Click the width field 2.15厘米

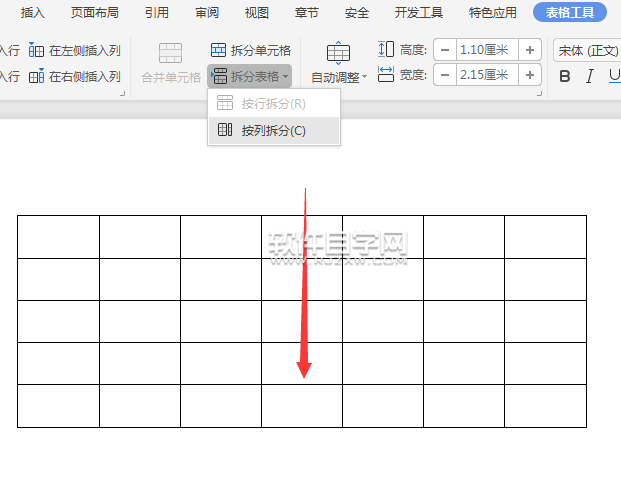pyautogui.click(x=487, y=75)
